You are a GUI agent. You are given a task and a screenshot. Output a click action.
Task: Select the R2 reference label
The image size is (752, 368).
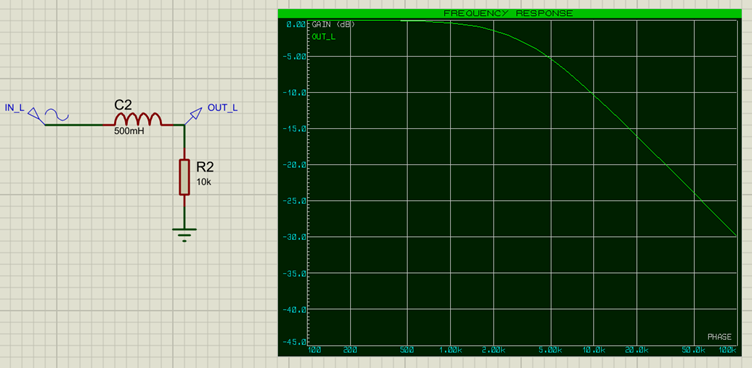pyautogui.click(x=205, y=166)
